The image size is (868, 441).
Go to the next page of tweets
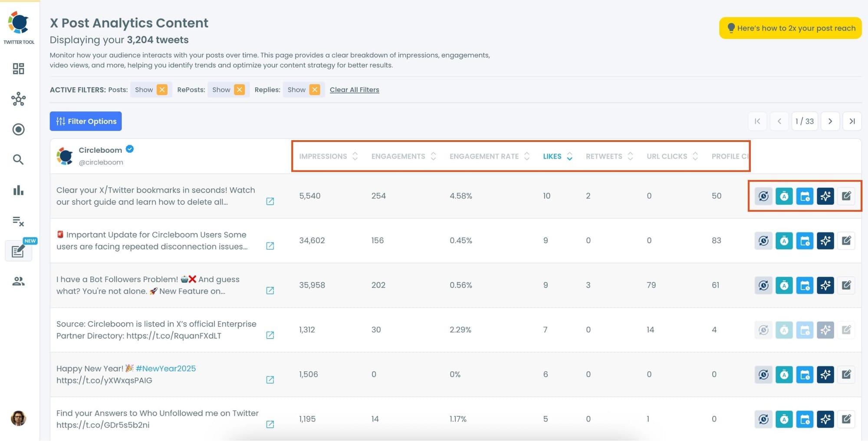[x=830, y=121]
